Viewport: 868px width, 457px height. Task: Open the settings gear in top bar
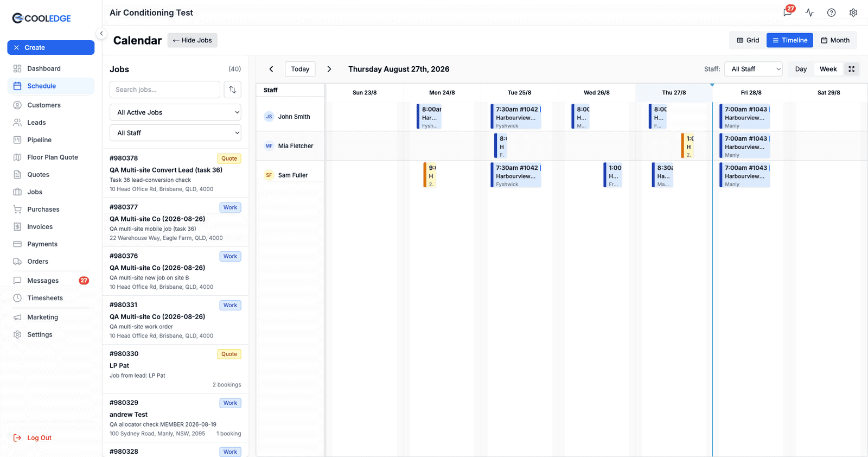click(x=853, y=12)
